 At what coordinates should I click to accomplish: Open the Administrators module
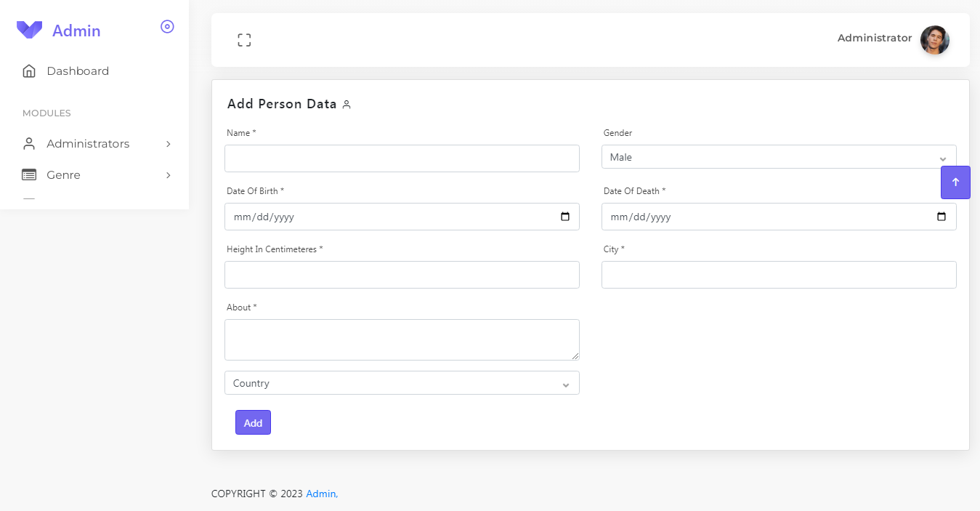coord(88,143)
